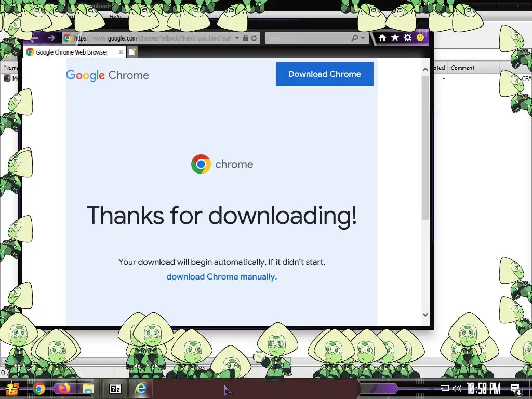Viewport: 532px width, 399px height.
Task: Go back with the IE back arrow
Action: tap(35, 38)
